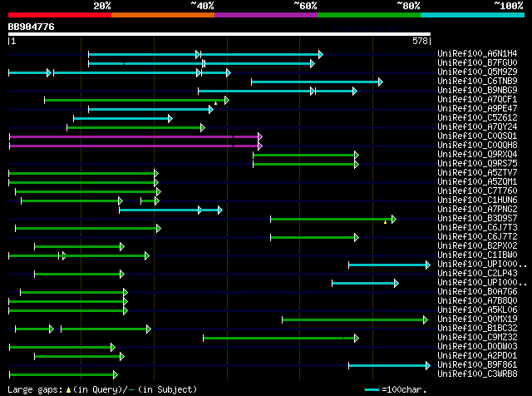The image size is (532, 396).
Task: Click the UniRef100_Q9RS75 label
Action: click(477, 164)
